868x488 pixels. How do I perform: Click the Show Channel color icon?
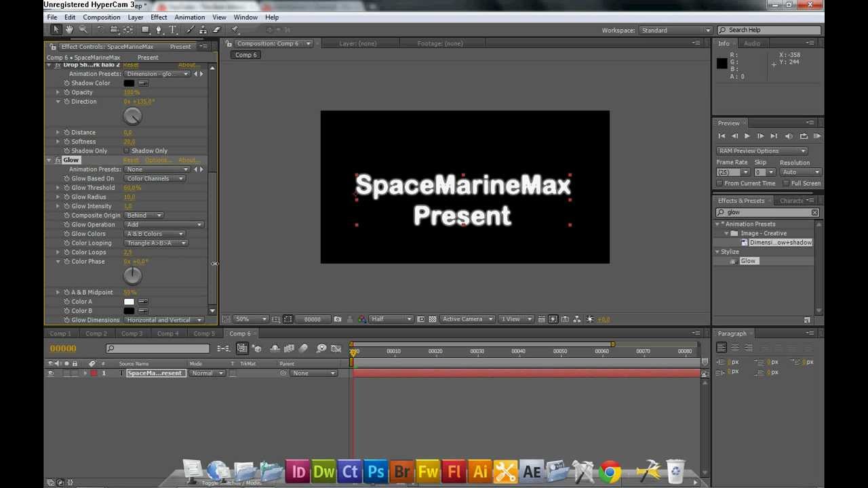(x=361, y=319)
